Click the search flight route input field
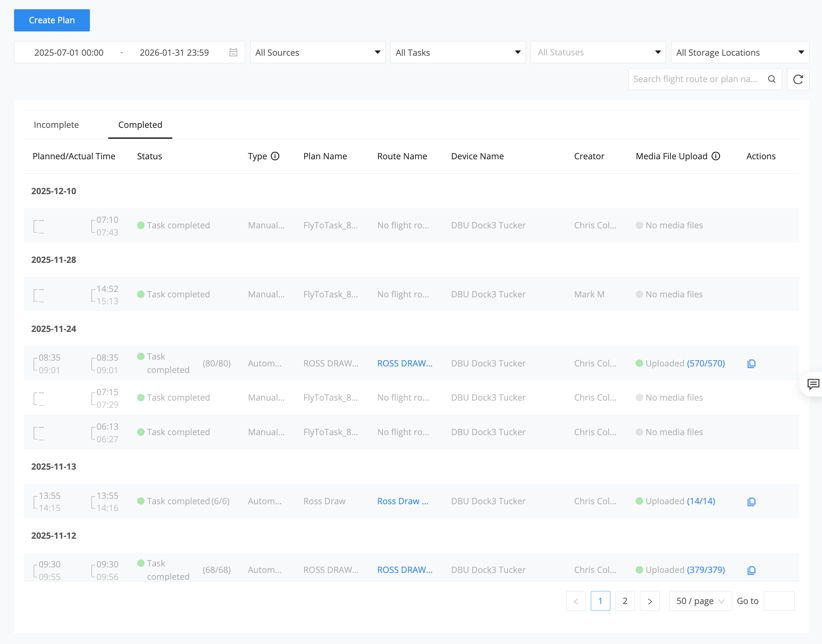This screenshot has height=644, width=822. tap(696, 79)
